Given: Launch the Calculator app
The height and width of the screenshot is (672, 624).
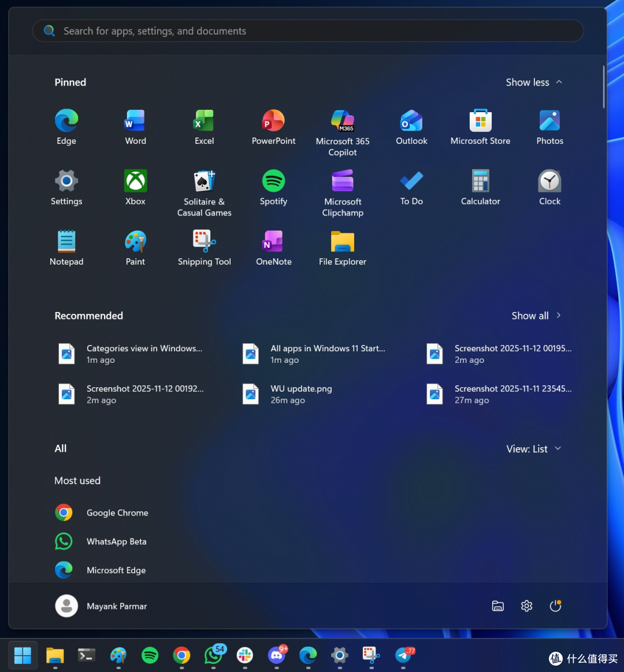Looking at the screenshot, I should pyautogui.click(x=481, y=188).
